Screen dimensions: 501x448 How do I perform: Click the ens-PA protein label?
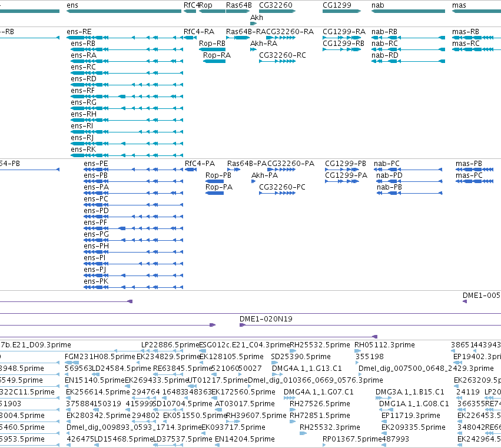pos(96,187)
